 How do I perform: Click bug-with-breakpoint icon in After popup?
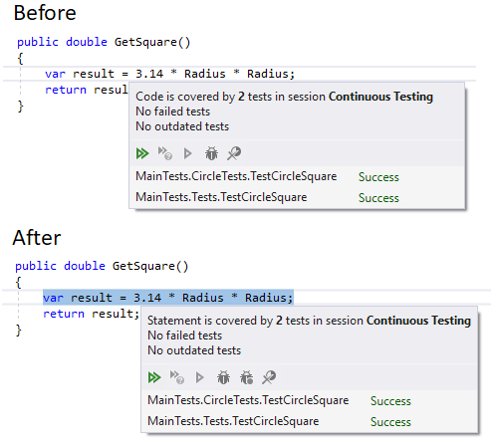(x=246, y=377)
